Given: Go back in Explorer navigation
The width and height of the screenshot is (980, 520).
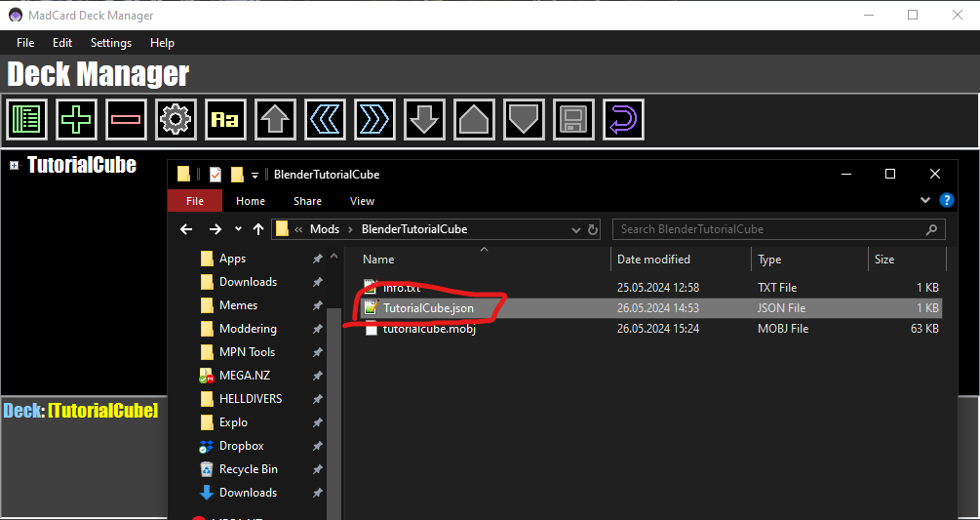Looking at the screenshot, I should [x=186, y=229].
